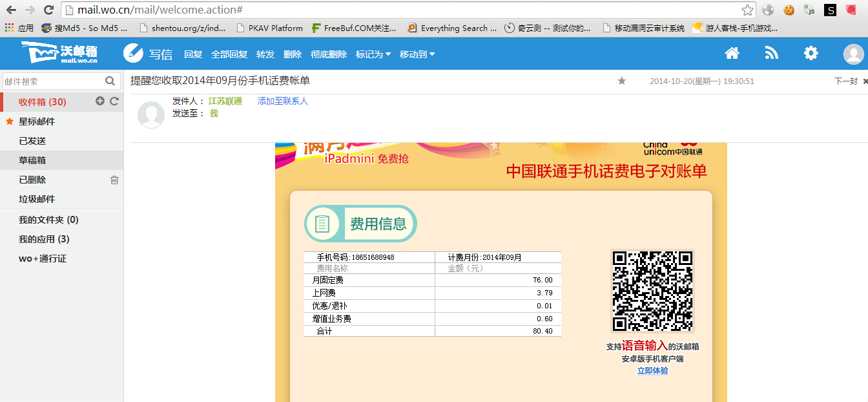
Task: Open the 标记为 dropdown
Action: [373, 54]
